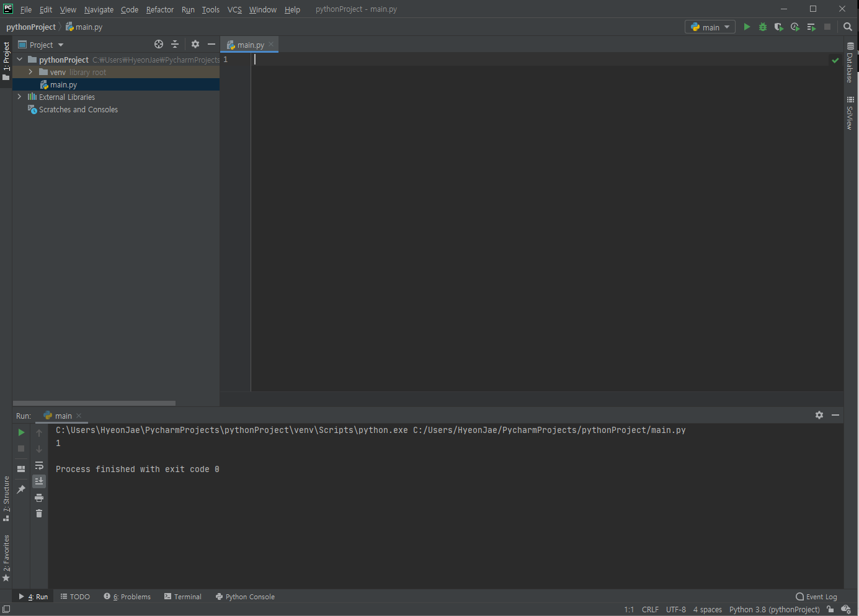Click the Concurrency Diagram icon in the top toolbar
This screenshot has height=616, width=859.
811,27
